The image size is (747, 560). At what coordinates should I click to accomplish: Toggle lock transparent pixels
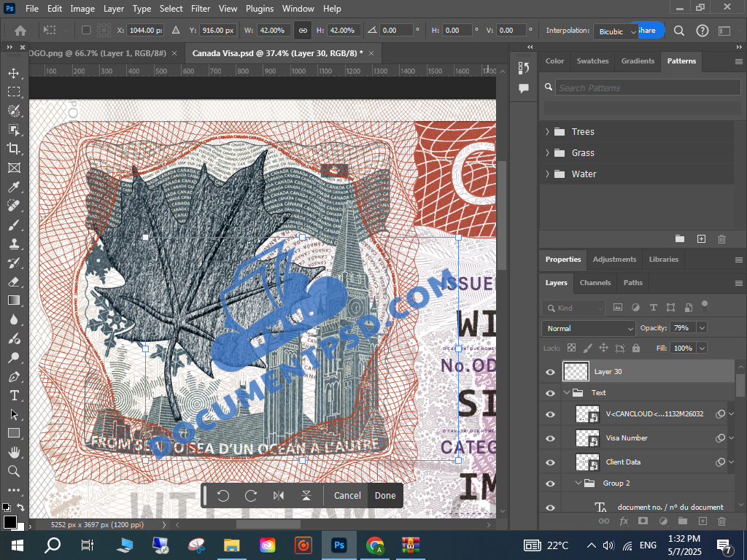[572, 348]
